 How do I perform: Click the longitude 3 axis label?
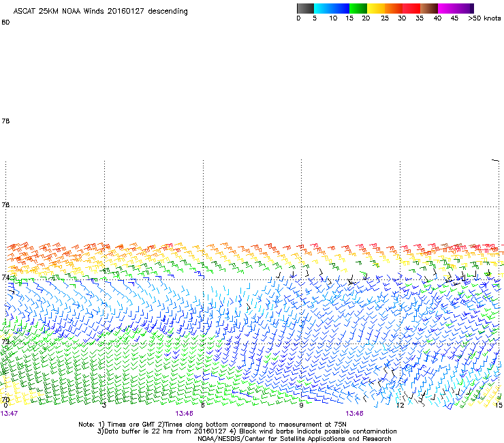[104, 406]
